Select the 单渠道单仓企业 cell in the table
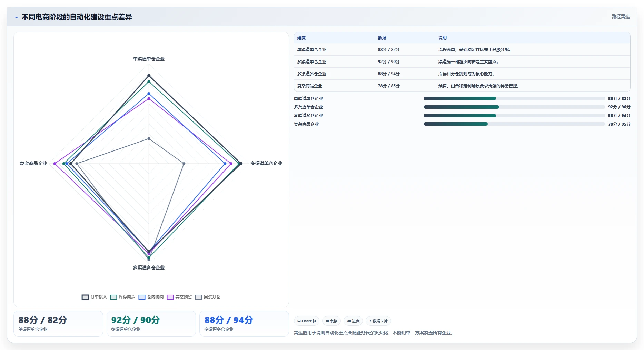The height and width of the screenshot is (350, 644). tap(312, 50)
